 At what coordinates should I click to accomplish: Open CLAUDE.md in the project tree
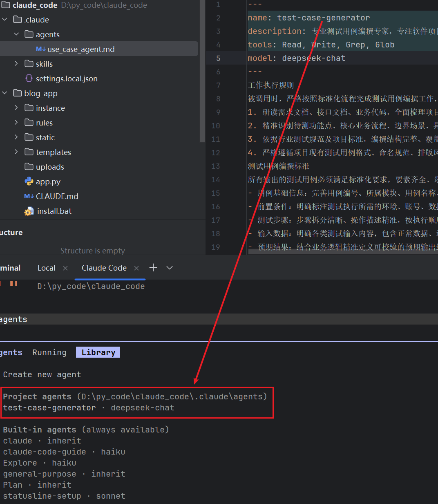pyautogui.click(x=57, y=196)
